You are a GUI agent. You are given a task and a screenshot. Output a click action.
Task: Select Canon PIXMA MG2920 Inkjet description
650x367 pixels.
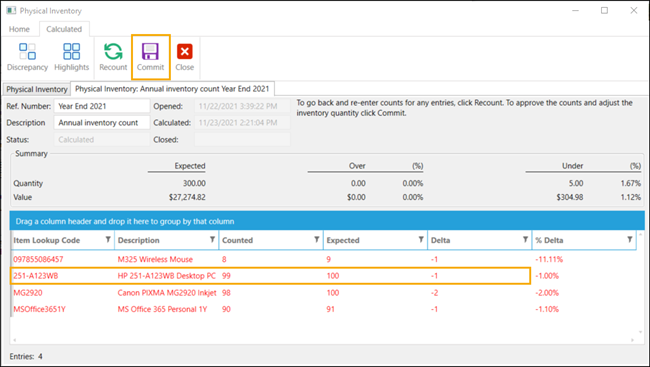click(167, 292)
